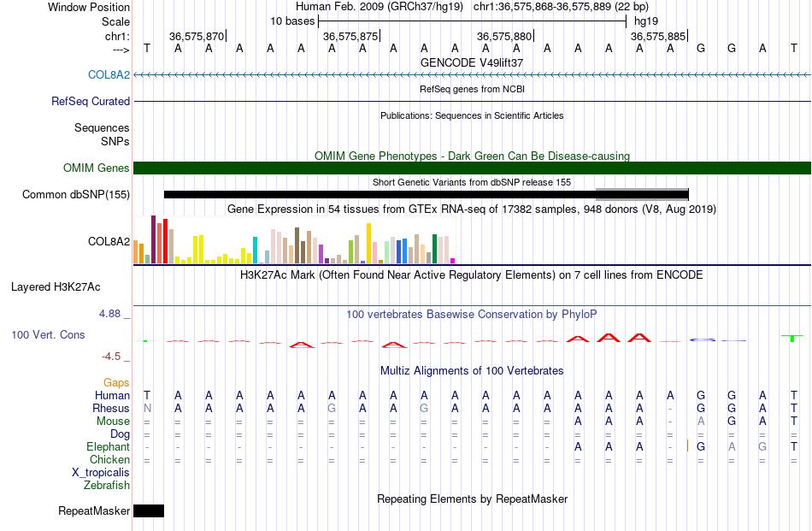Click the H3K27Ac Mark track title
This screenshot has width=812, height=531.
click(472, 274)
